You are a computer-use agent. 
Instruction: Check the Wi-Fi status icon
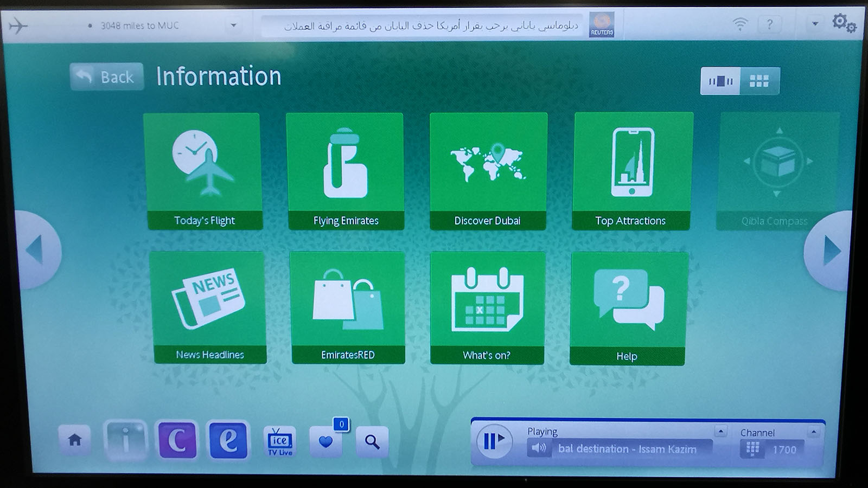click(x=740, y=24)
